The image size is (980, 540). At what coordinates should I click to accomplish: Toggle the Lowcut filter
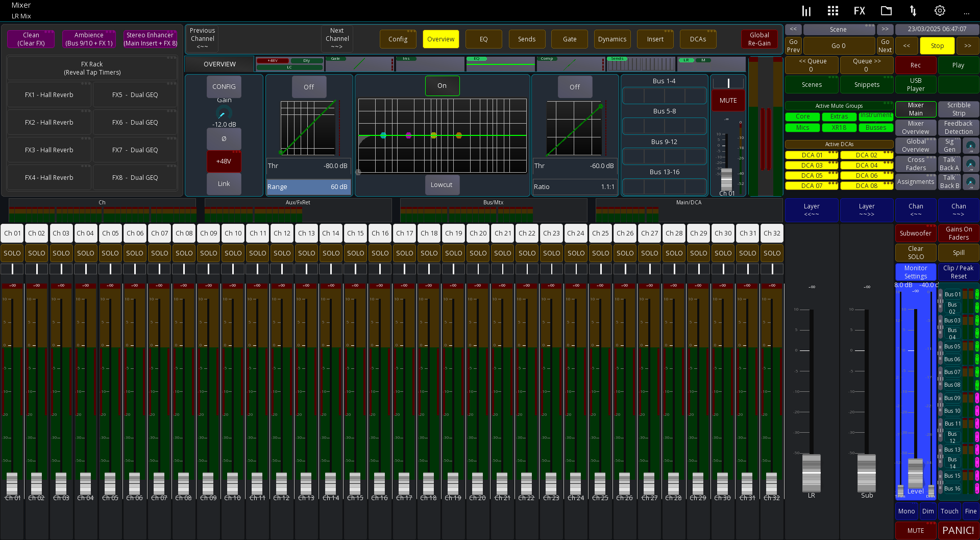coord(442,185)
